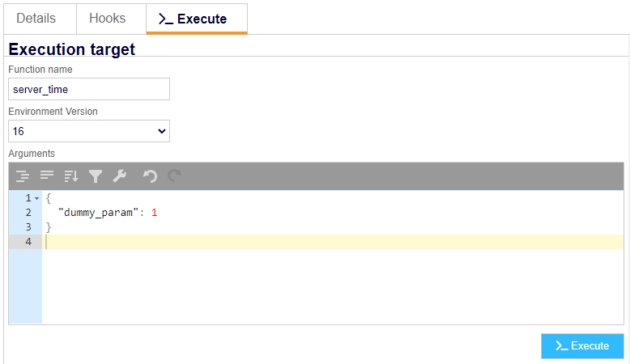Open the Environment Version dropdown

pos(89,131)
